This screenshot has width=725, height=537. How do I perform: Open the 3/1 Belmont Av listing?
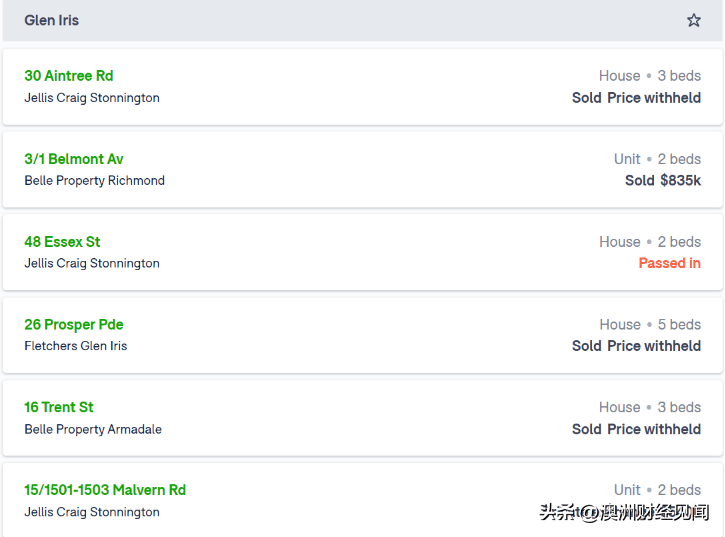[x=74, y=159]
